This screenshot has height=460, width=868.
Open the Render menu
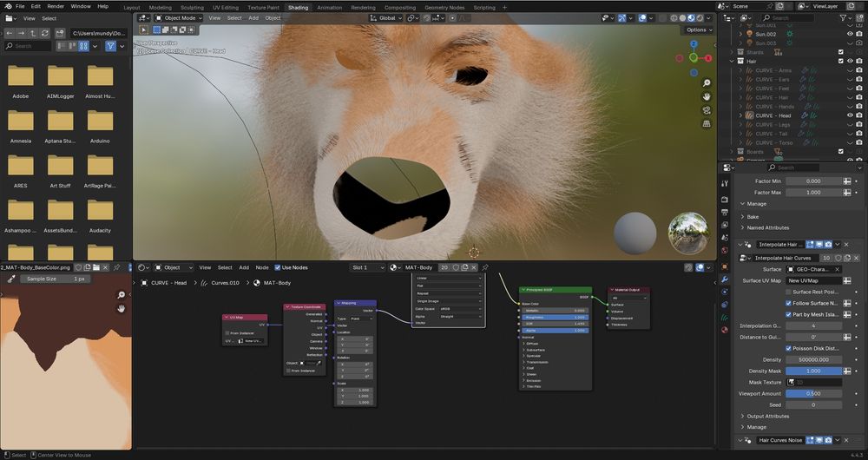point(56,6)
